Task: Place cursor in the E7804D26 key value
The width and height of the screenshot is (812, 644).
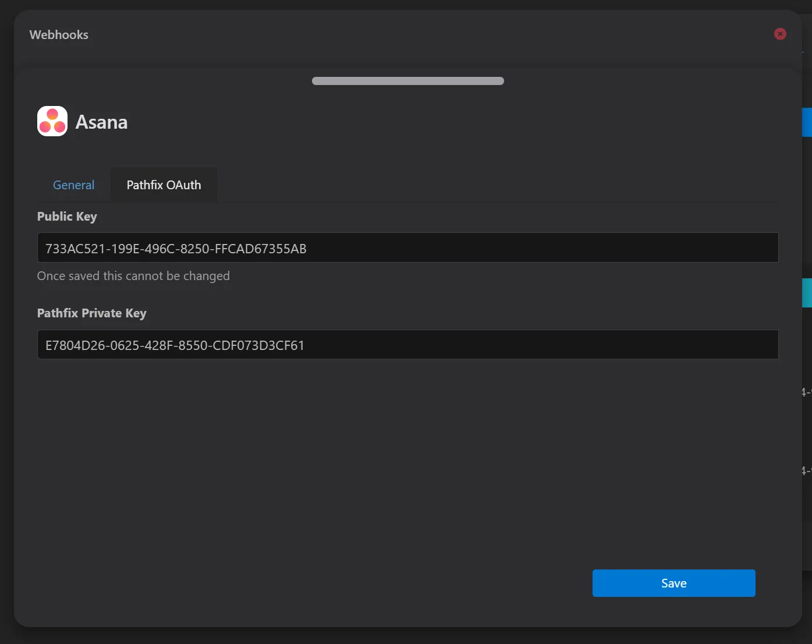Action: [x=175, y=345]
